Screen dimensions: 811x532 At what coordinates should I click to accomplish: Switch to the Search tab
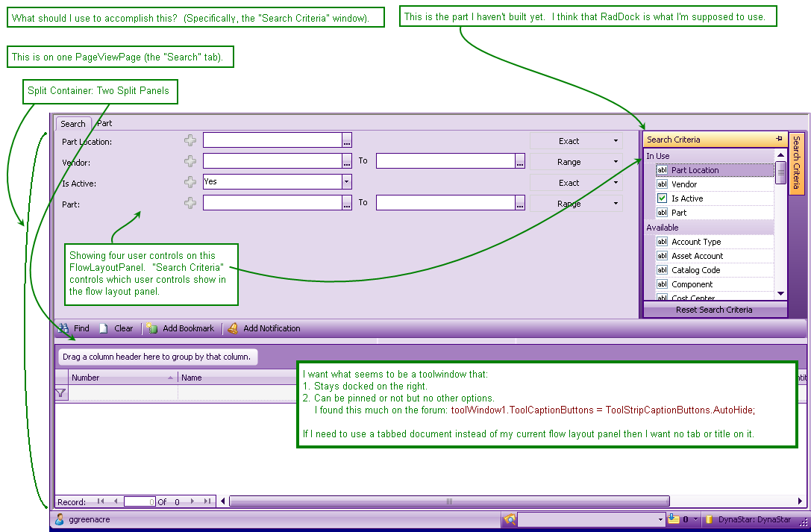pos(73,124)
